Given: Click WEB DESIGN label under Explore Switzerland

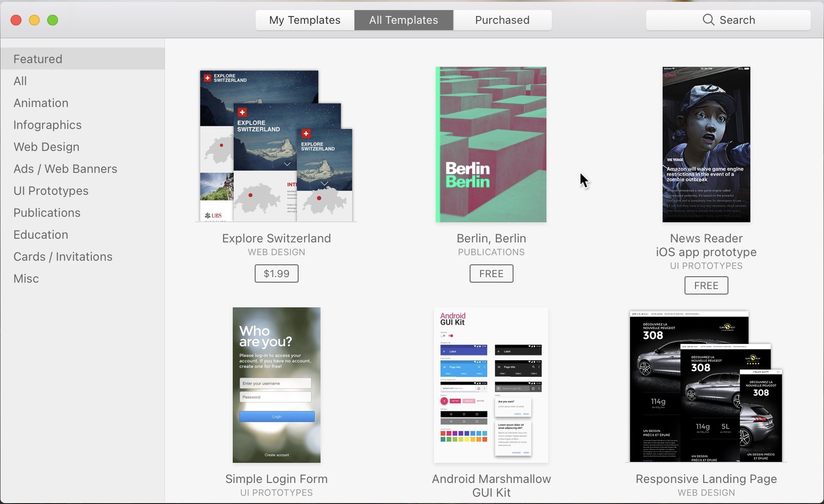Looking at the screenshot, I should tap(277, 252).
